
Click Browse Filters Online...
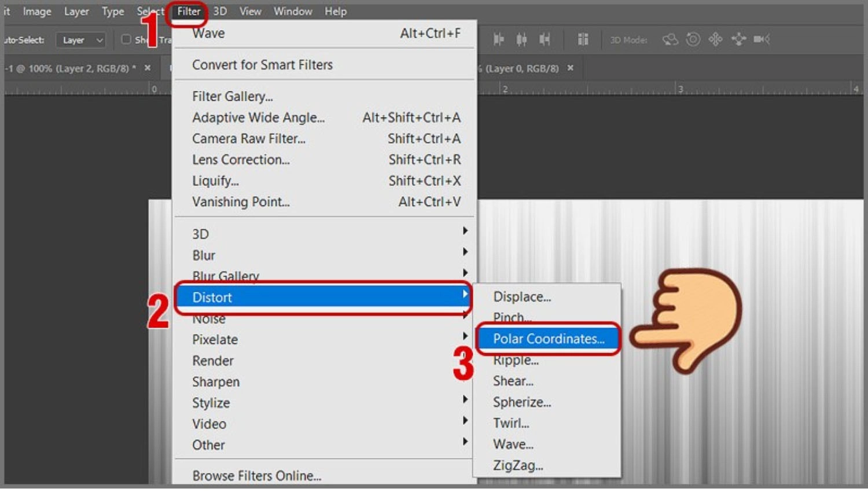click(325, 476)
